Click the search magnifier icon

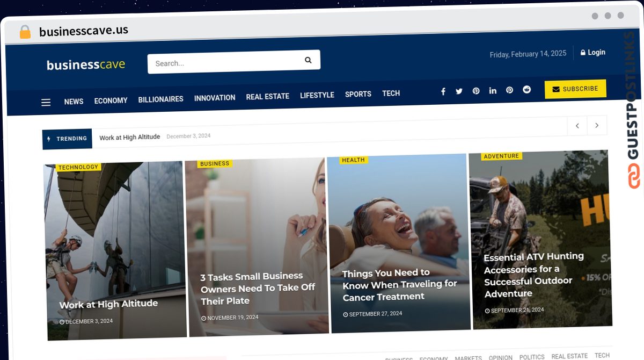[x=308, y=60]
